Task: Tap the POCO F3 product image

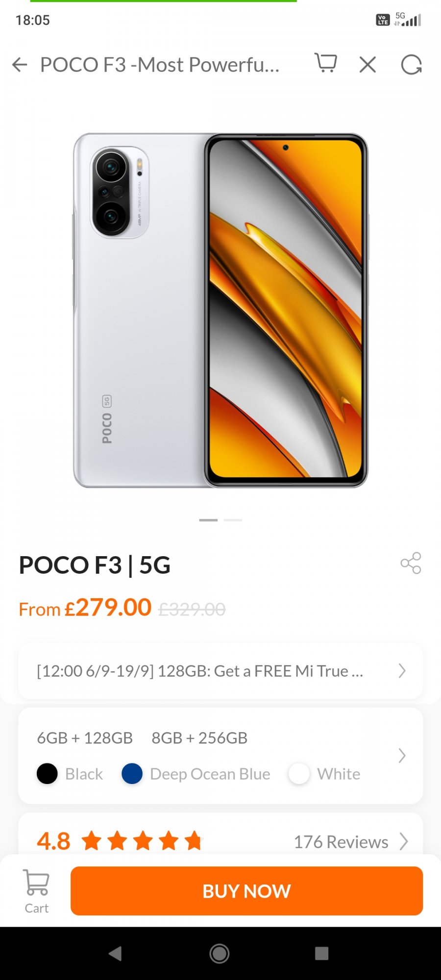Action: click(220, 310)
